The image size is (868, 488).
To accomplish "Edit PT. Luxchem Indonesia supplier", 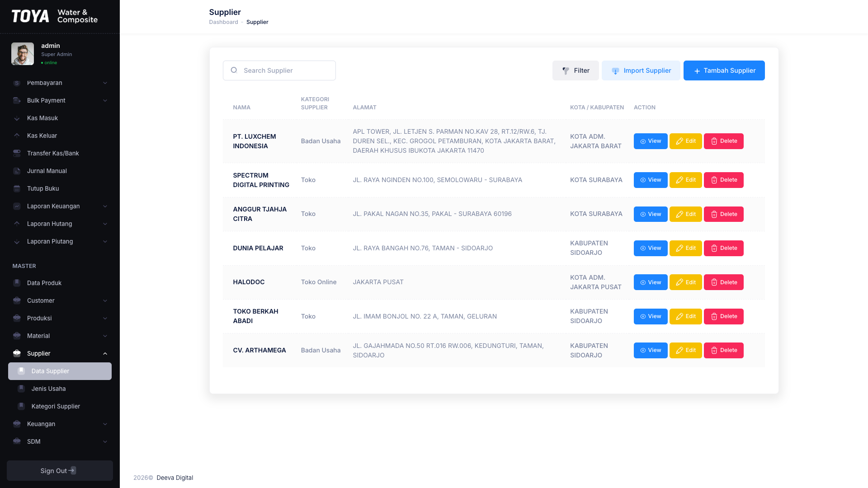I will click(x=685, y=141).
